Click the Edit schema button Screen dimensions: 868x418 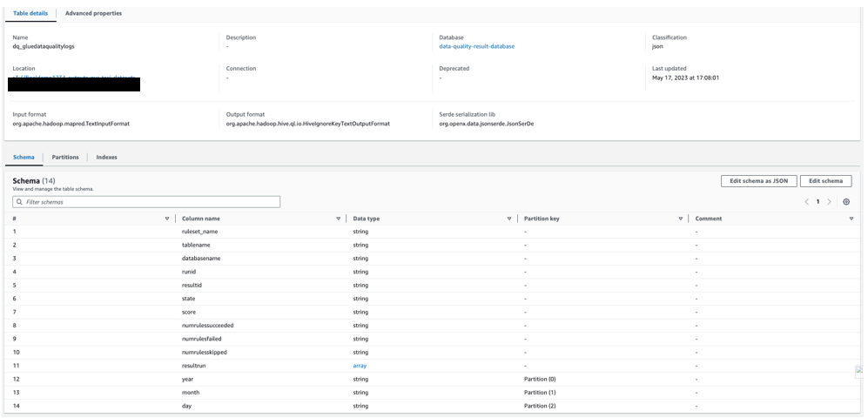825,181
